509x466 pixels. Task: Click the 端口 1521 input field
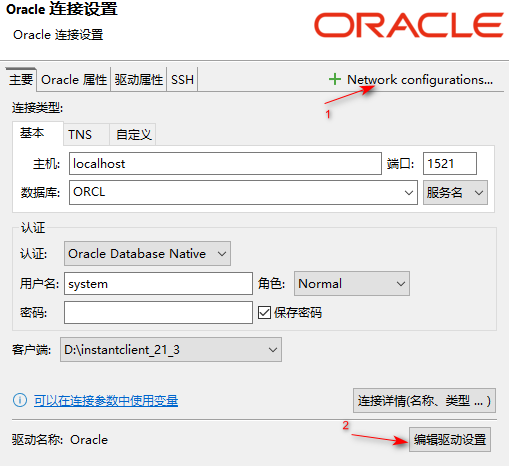coord(450,163)
